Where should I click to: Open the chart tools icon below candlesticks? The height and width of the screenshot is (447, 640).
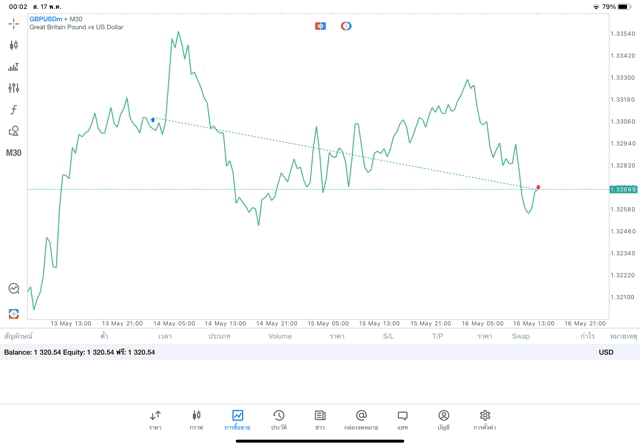tap(14, 67)
